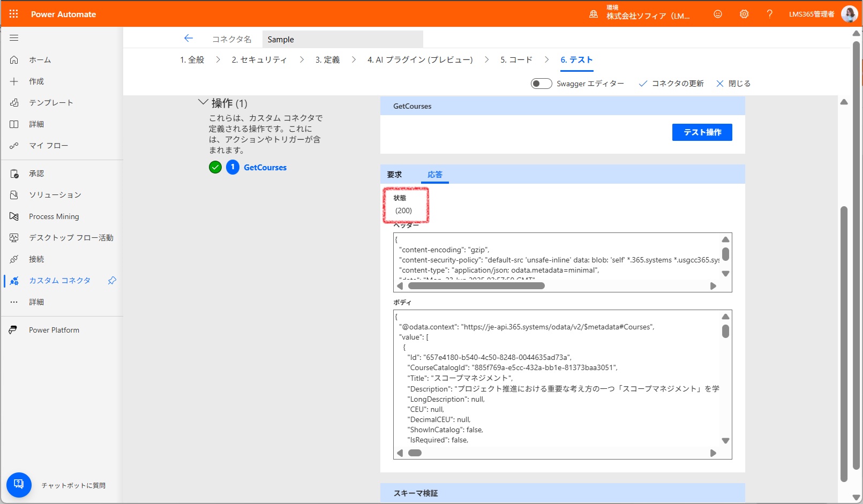Go to step 1. 全般
Viewport: 863px width, 504px height.
pyautogui.click(x=192, y=60)
